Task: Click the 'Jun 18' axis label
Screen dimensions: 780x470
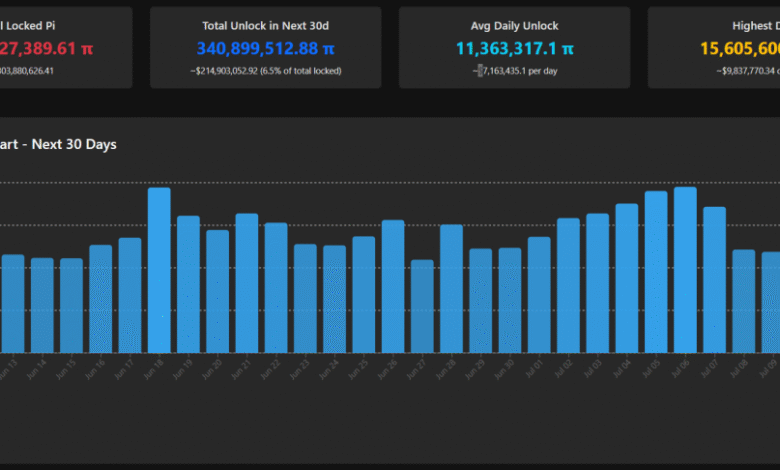Action: (x=153, y=370)
